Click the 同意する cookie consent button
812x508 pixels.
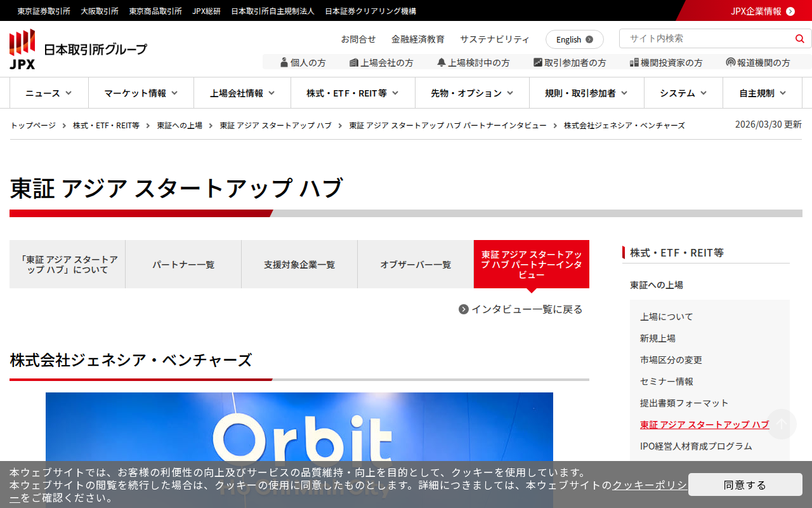pyautogui.click(x=745, y=485)
